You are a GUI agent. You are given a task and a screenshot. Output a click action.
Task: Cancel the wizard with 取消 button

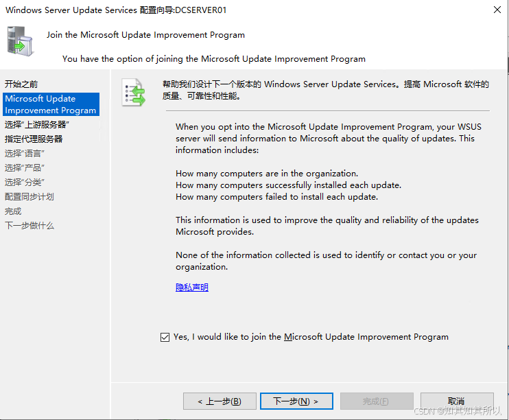(457, 401)
